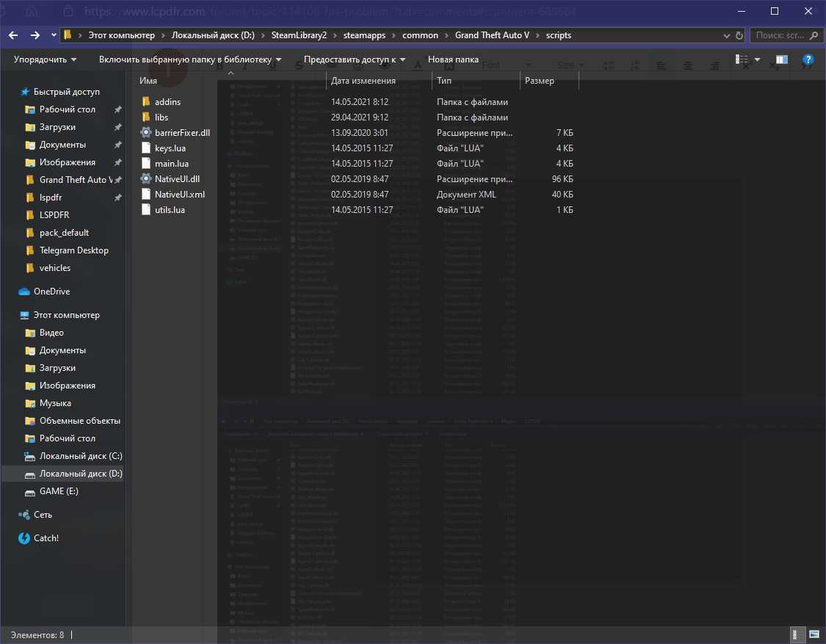Screen dimensions: 826x644
Task: Click the Forward navigation arrow
Action: tap(35, 35)
